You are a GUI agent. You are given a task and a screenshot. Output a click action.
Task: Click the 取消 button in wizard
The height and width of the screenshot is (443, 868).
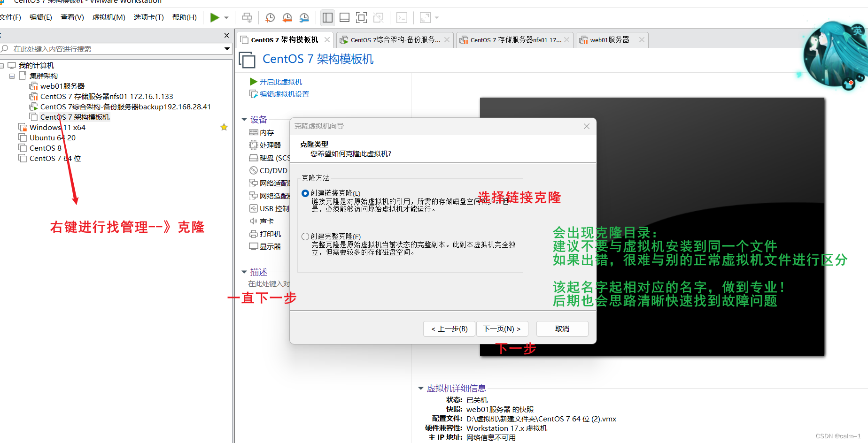tap(562, 329)
